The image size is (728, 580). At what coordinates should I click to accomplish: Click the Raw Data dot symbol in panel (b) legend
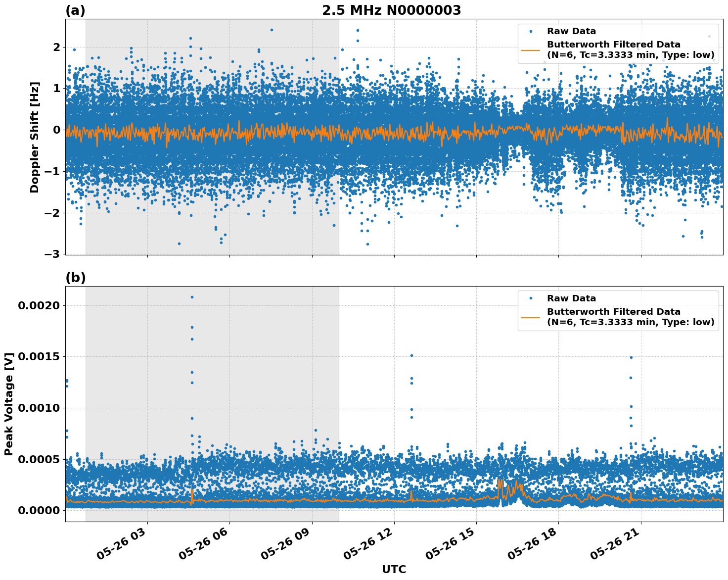pyautogui.click(x=531, y=298)
